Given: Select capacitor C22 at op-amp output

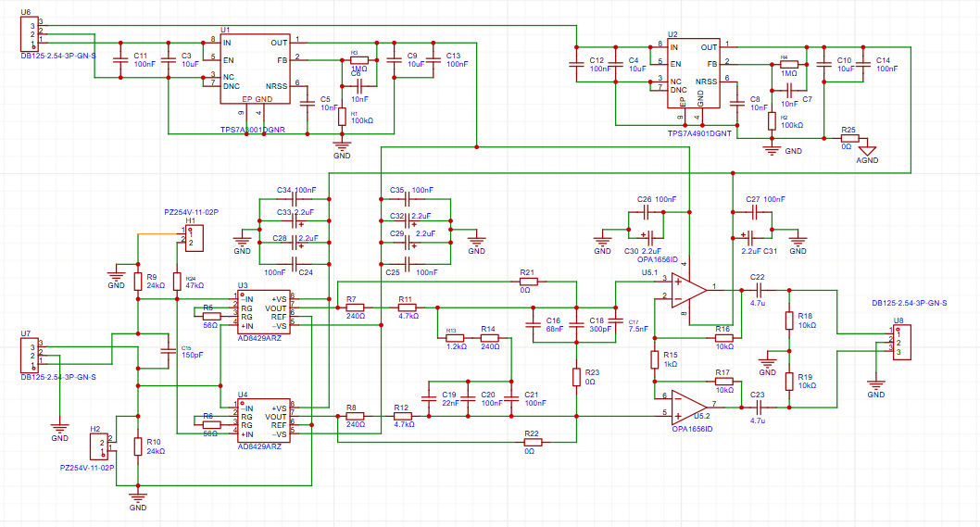Looking at the screenshot, I should 757,290.
